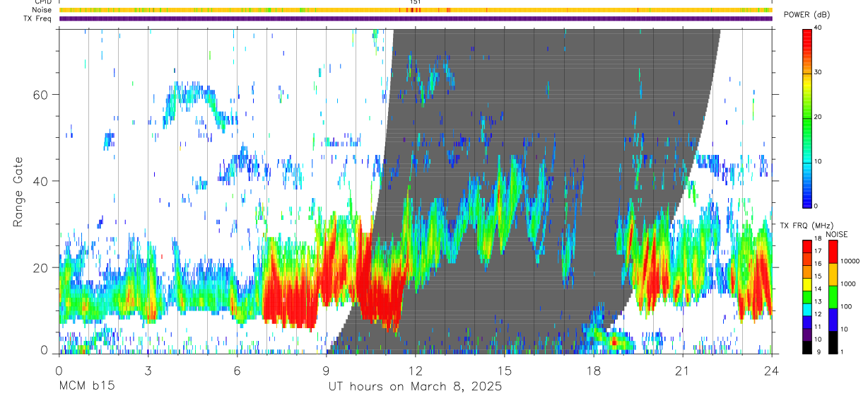The height and width of the screenshot is (401, 868).
Task: Click the red 17–18 MHz TX frequency swatch
Action: click(807, 245)
